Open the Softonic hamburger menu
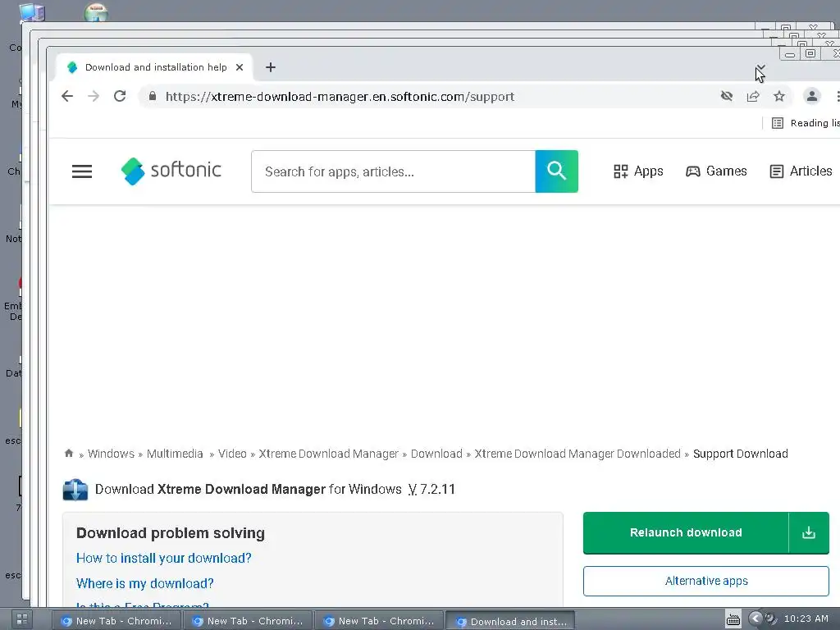 pyautogui.click(x=82, y=171)
